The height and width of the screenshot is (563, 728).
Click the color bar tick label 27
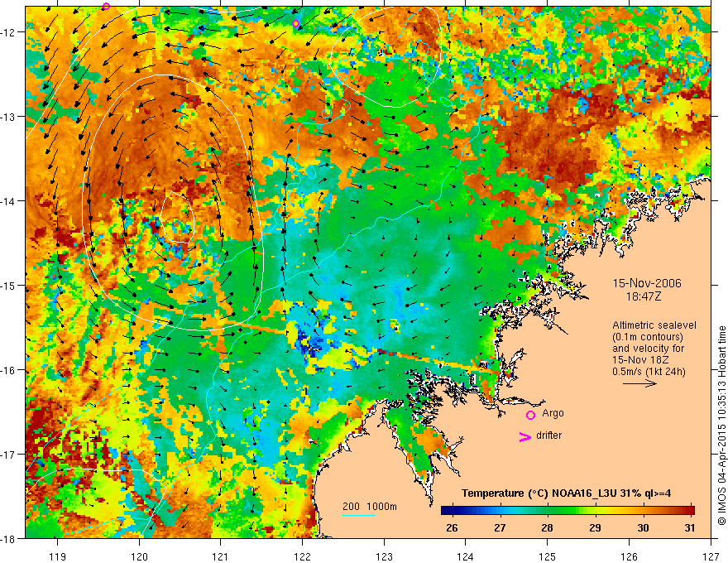click(x=500, y=527)
